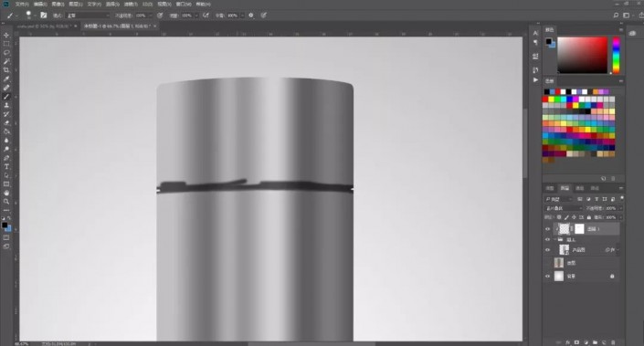644x346 pixels.
Task: Toggle visibility of the locked background layer
Action: pyautogui.click(x=547, y=277)
